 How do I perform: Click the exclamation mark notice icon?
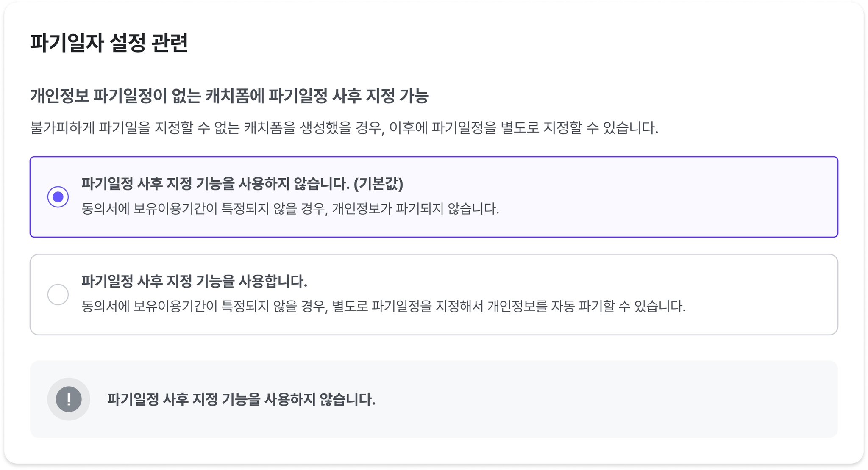[x=69, y=399]
